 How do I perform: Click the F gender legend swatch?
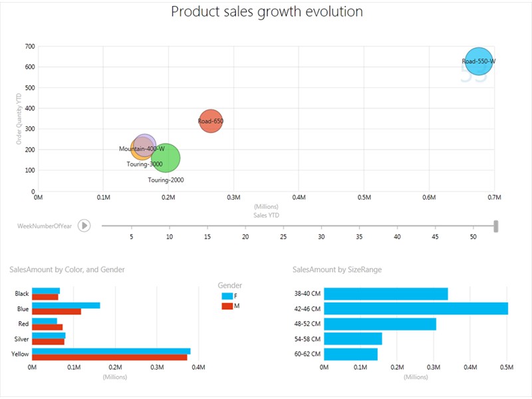(x=227, y=296)
